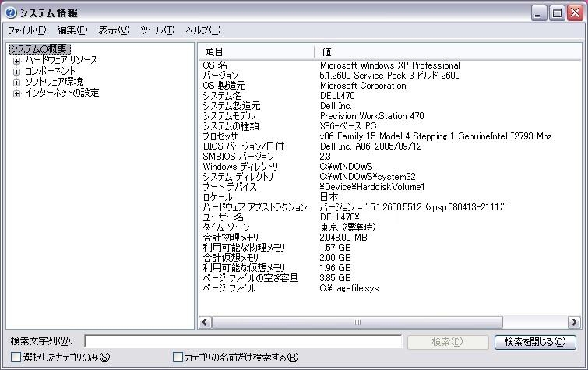Click the horizontal scrollbar right arrow
Screen dimensions: 588x370
coord(574,322)
